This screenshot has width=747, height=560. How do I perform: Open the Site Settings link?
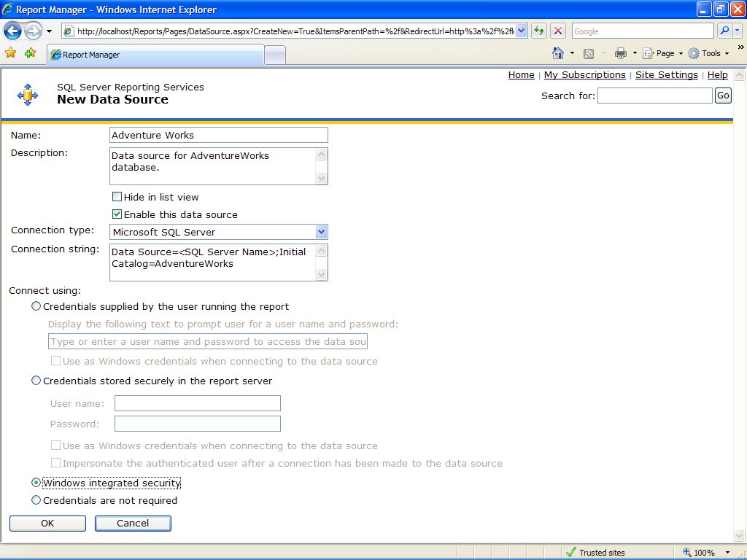point(667,75)
